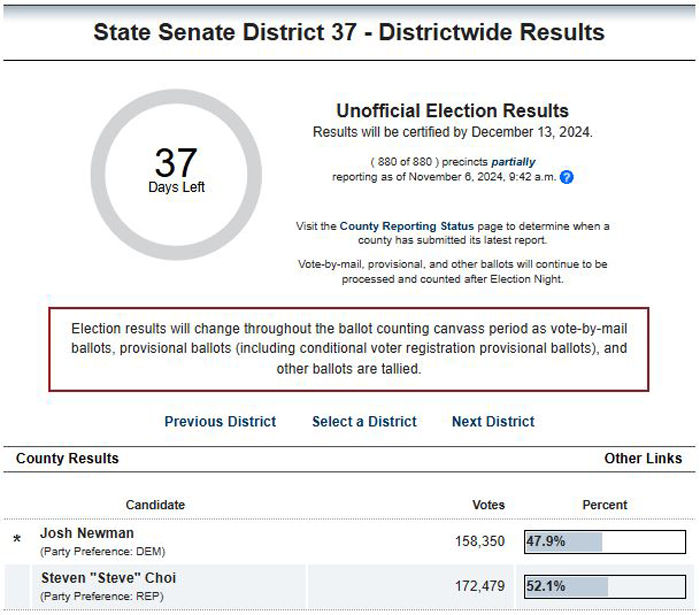This screenshot has width=700, height=615.
Task: Switch to County Results tab
Action: pos(67,458)
